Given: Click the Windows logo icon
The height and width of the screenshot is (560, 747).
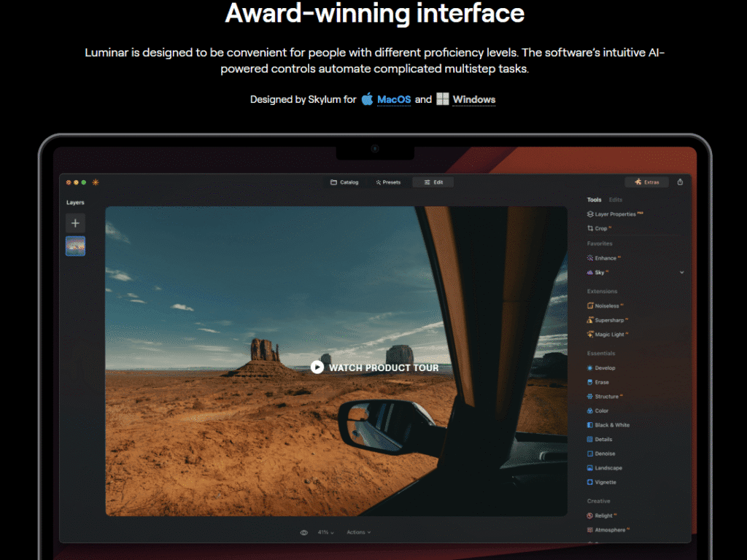Looking at the screenshot, I should click(x=443, y=99).
